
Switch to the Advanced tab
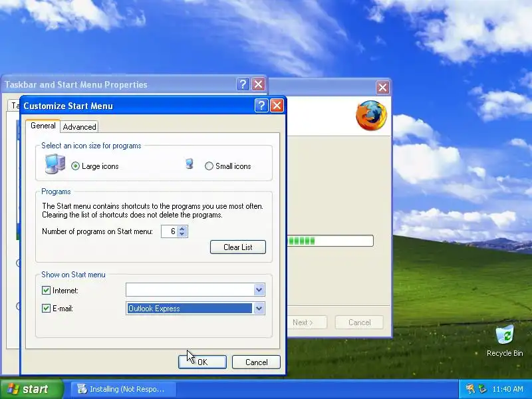79,127
